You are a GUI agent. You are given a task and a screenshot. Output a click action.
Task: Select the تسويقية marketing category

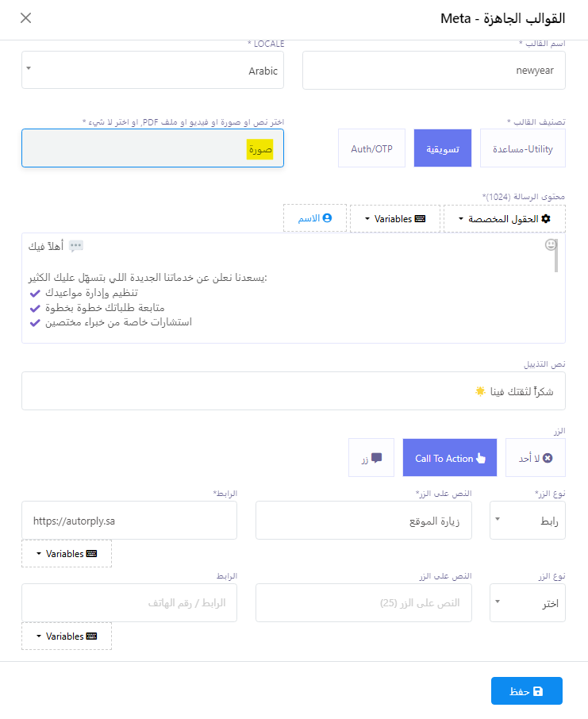point(443,148)
